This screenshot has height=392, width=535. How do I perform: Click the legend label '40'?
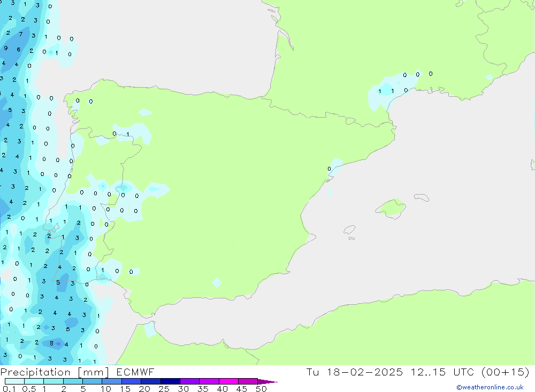coord(222,389)
